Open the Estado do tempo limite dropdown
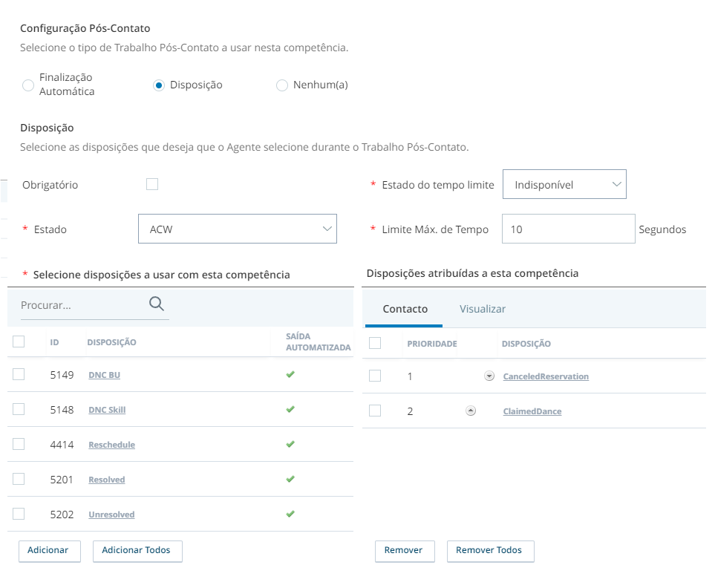 pyautogui.click(x=564, y=184)
